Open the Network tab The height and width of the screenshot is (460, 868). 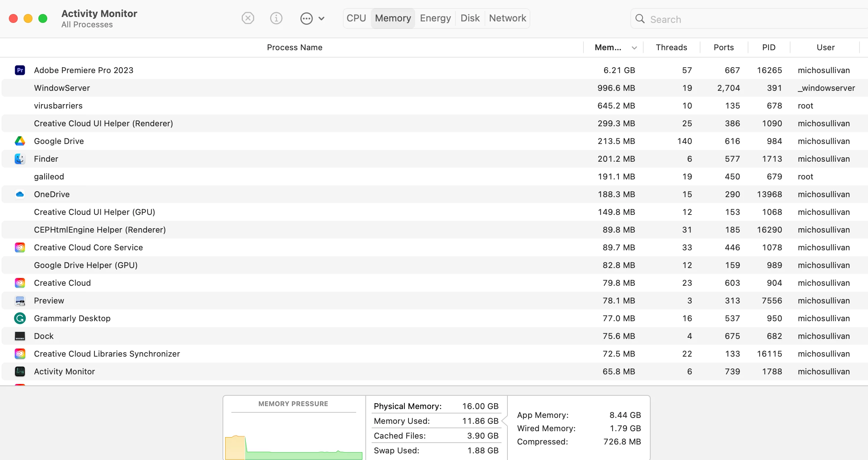coord(507,18)
